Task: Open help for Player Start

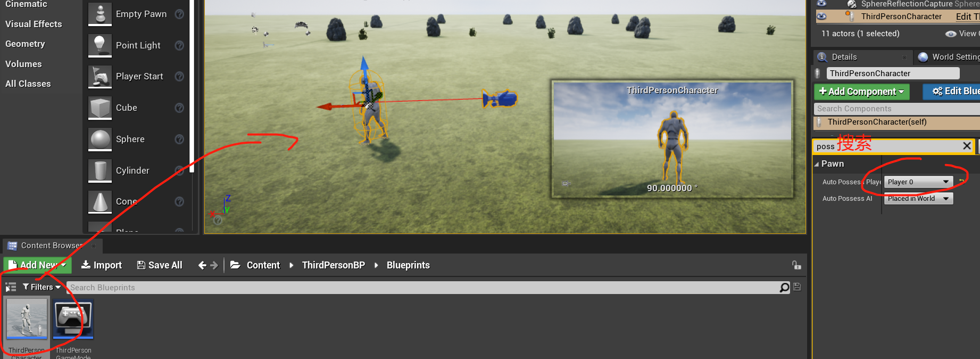Action: coord(179,77)
